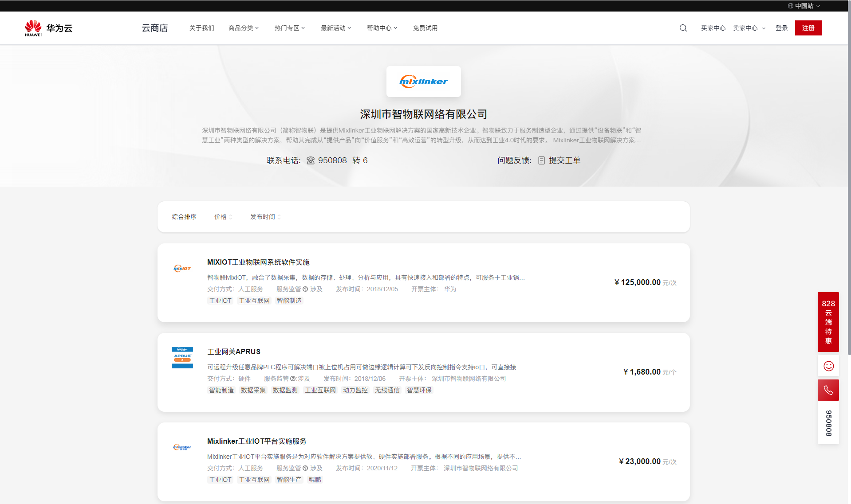Click the red phone hotline icon
This screenshot has width=851, height=504.
click(828, 390)
